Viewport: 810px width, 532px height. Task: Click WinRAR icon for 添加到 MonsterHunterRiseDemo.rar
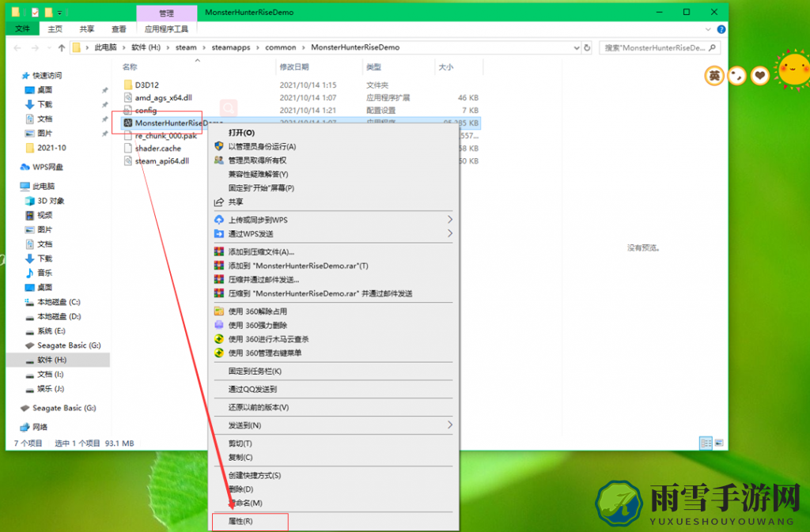(x=219, y=266)
